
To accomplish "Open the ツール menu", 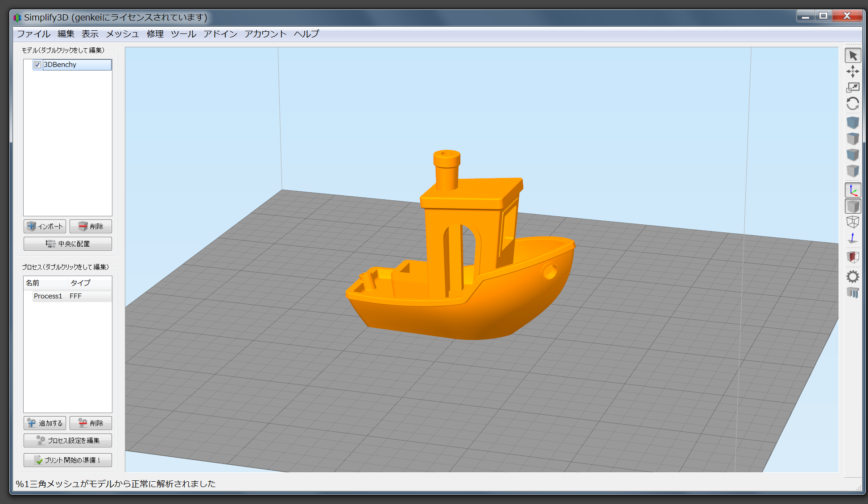I will [x=184, y=34].
